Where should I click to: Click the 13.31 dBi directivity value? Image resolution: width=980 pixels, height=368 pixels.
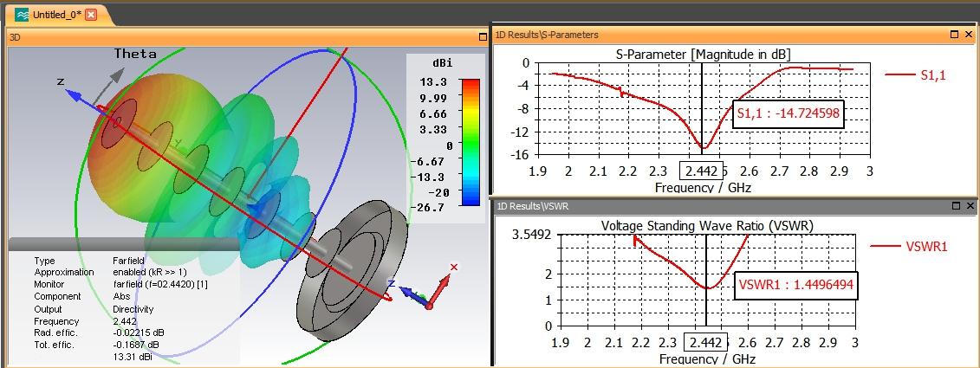coord(131,358)
